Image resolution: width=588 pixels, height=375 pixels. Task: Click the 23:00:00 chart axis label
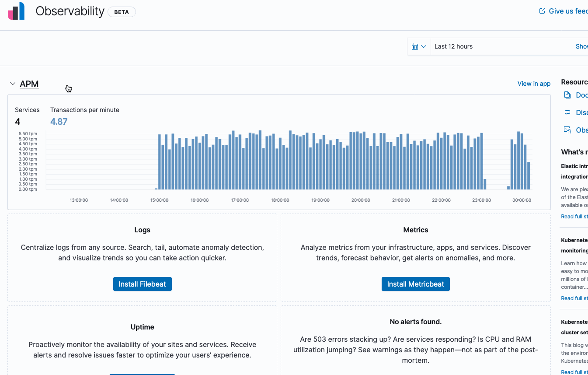pyautogui.click(x=481, y=200)
